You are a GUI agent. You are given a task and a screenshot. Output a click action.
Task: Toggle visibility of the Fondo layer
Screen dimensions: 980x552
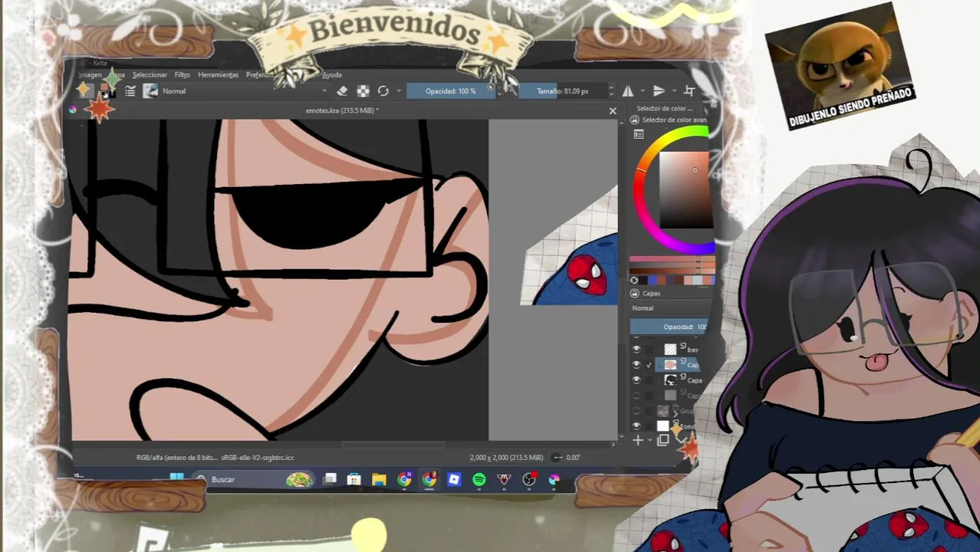click(636, 426)
